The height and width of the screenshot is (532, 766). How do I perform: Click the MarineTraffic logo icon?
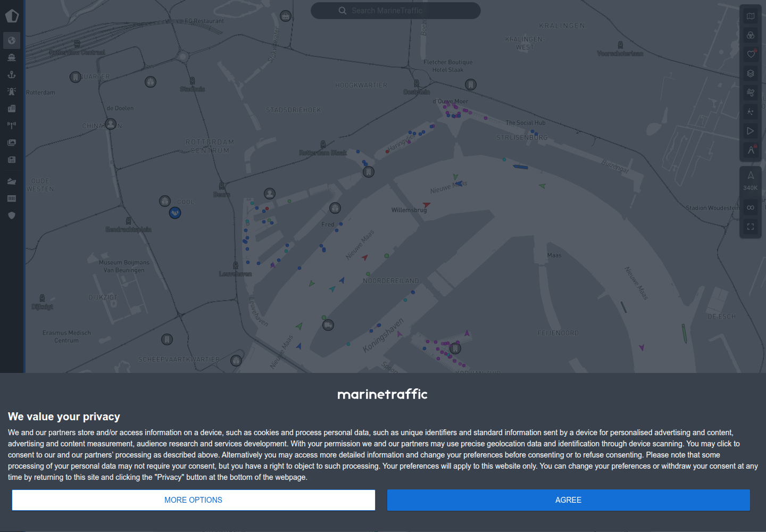click(12, 16)
